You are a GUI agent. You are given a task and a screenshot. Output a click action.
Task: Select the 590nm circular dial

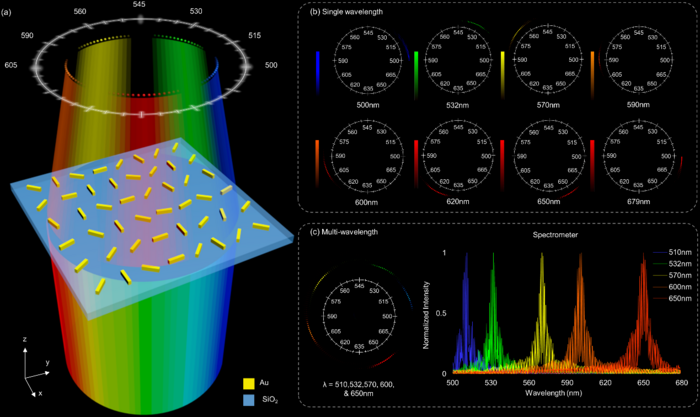tap(638, 60)
